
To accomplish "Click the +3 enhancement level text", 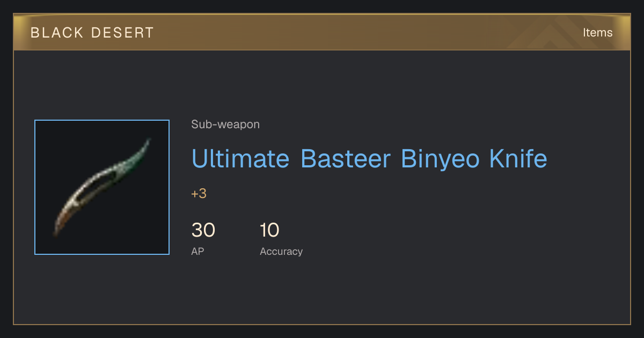I will pyautogui.click(x=199, y=194).
